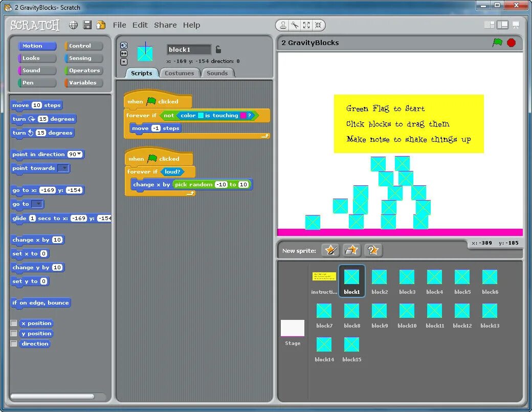This screenshot has width=532, height=412.
Task: Switch to the Costumes tab
Action: [x=179, y=73]
